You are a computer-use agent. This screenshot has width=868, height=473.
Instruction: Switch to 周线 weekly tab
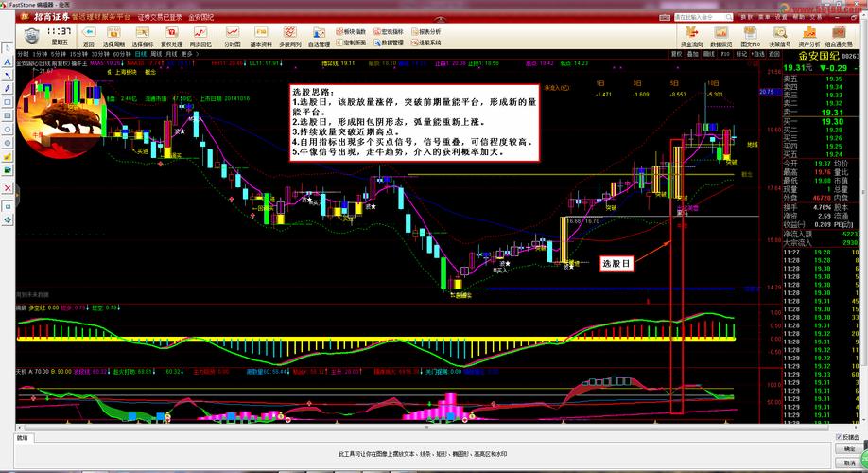[156, 54]
